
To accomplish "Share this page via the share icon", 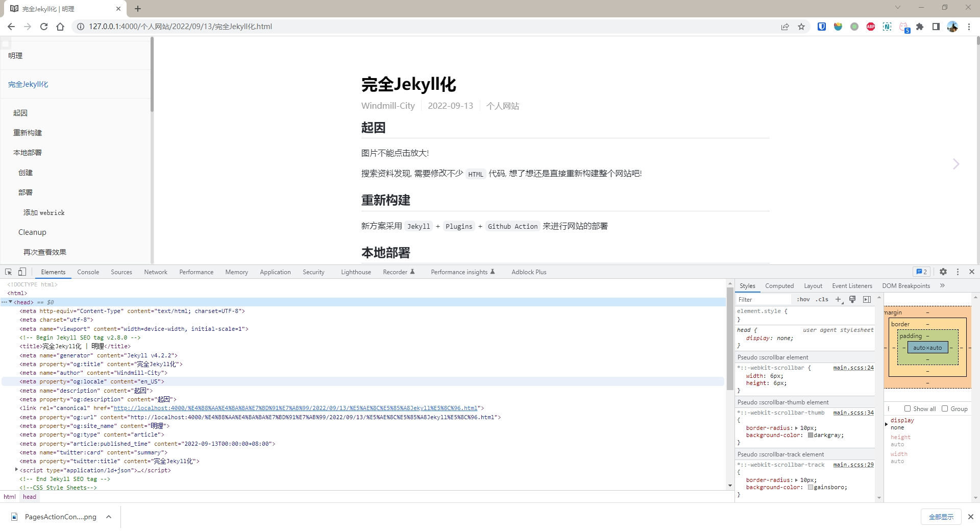I will 785,27.
